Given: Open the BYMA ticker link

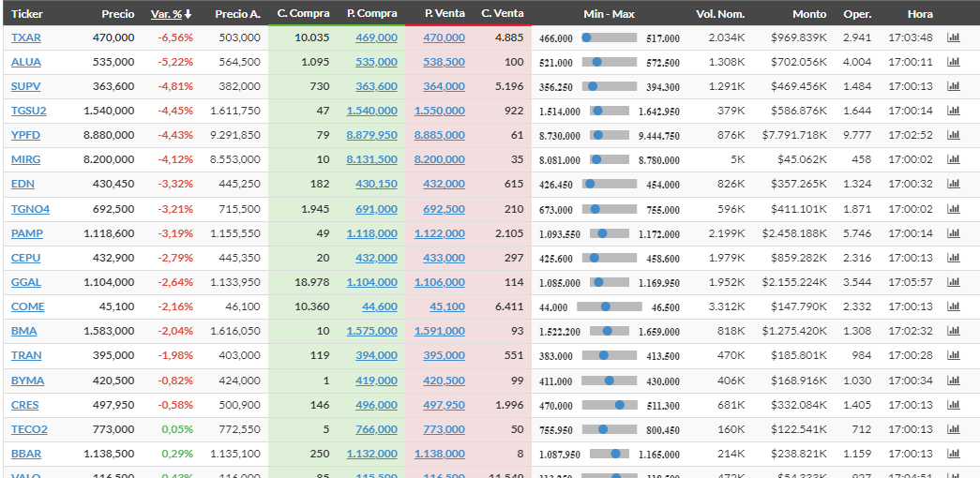Looking at the screenshot, I should coord(27,380).
